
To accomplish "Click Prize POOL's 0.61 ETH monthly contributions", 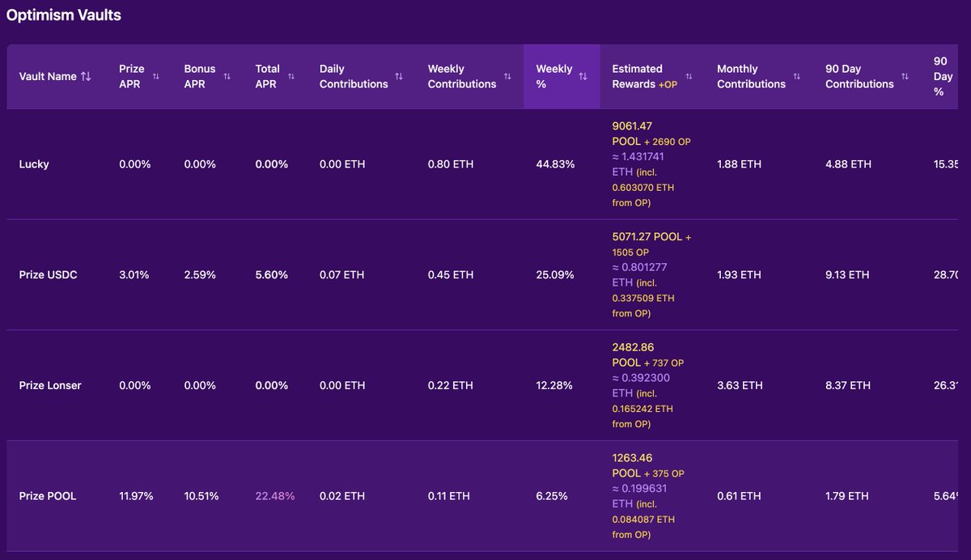I will tap(739, 496).
